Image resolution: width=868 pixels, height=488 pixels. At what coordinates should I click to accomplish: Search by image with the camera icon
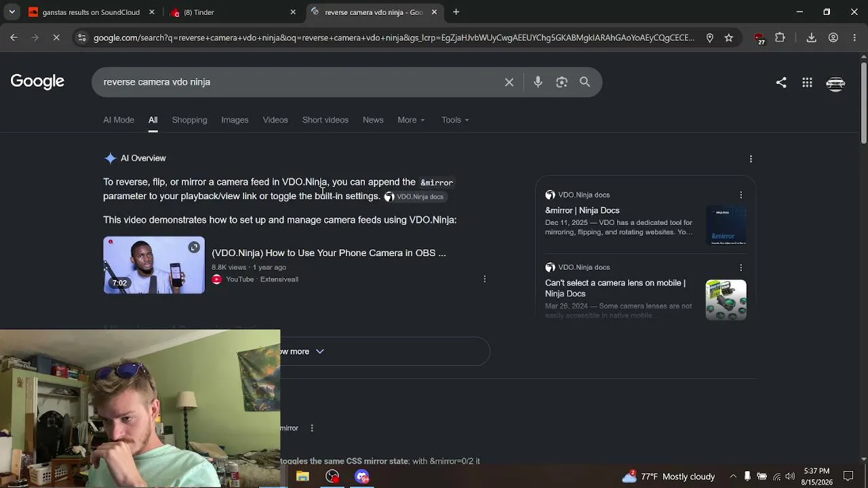(561, 82)
